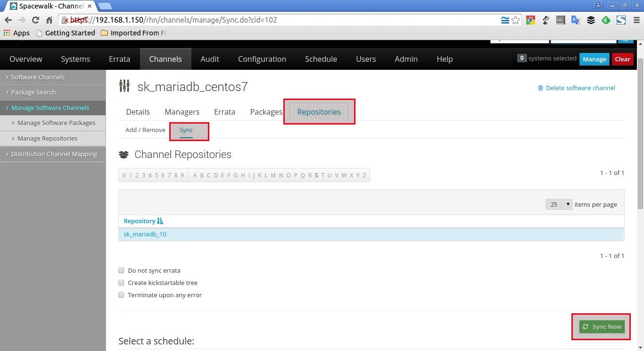
Task: Go to Users in the navigation bar
Action: (366, 59)
